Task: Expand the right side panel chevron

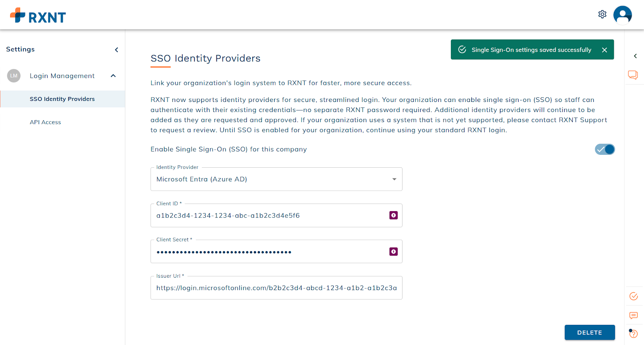Action: click(x=635, y=56)
